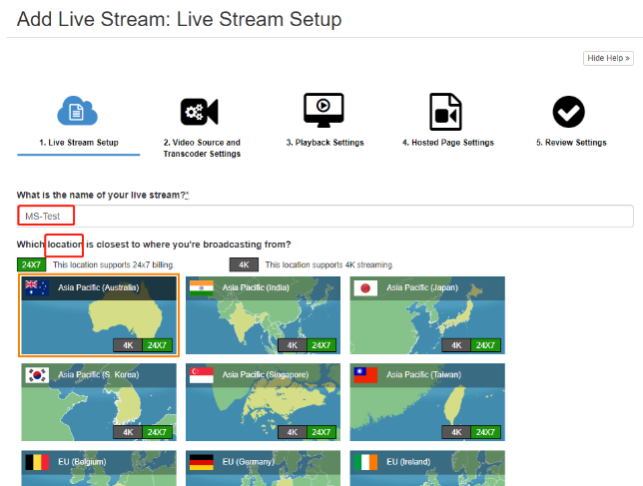
Task: Select the Asia Pacific (Taiwan) location tile
Action: pos(428,402)
